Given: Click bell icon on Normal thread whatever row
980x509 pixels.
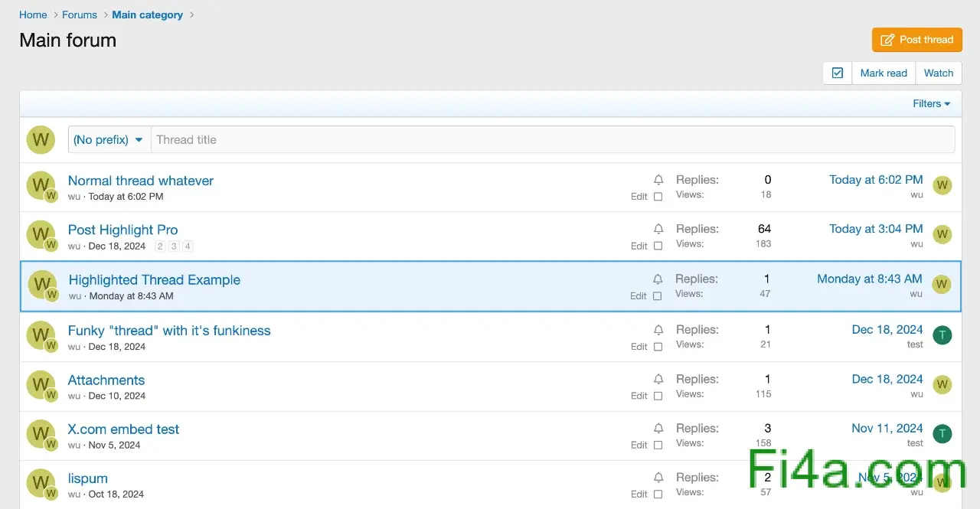Looking at the screenshot, I should [x=658, y=180].
